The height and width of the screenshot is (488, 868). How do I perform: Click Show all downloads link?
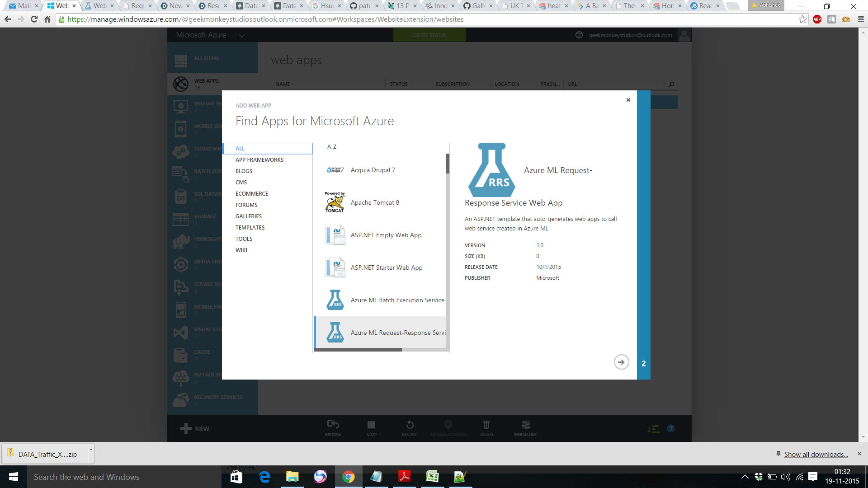click(816, 455)
